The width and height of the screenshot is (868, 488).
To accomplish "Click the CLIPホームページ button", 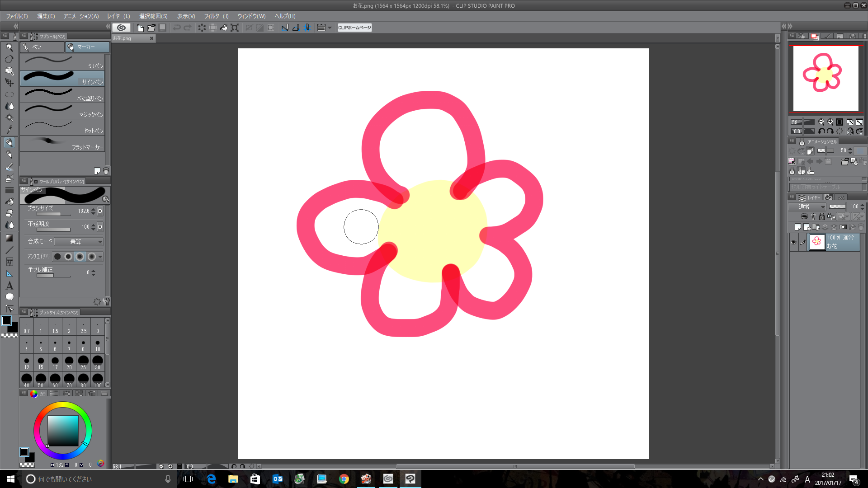I will [x=354, y=28].
